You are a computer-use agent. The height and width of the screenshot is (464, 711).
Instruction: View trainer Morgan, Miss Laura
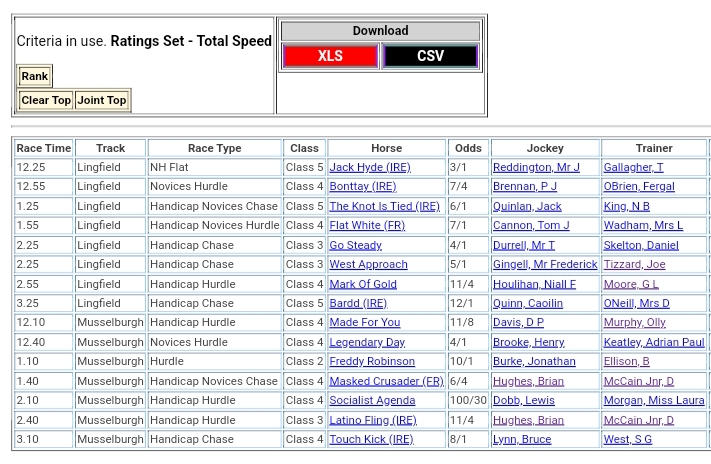point(653,400)
